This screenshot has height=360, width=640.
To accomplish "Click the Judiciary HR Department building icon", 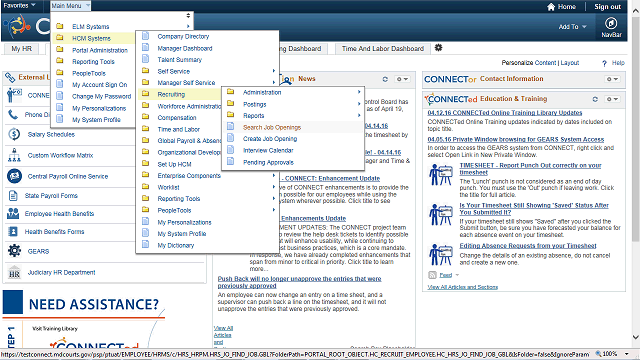I will [x=14, y=272].
